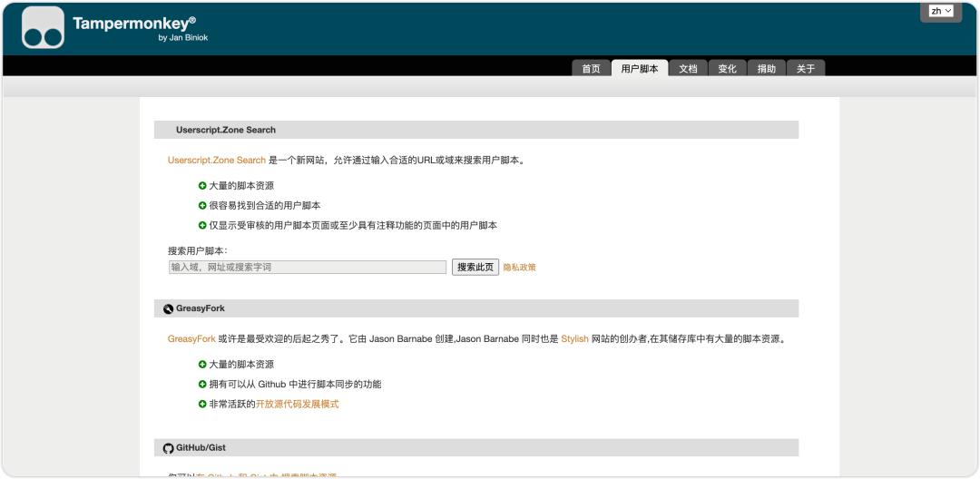This screenshot has width=980, height=479.
Task: Click plus icon beside 很容易找到合适的用户脚本
Action: 202,205
